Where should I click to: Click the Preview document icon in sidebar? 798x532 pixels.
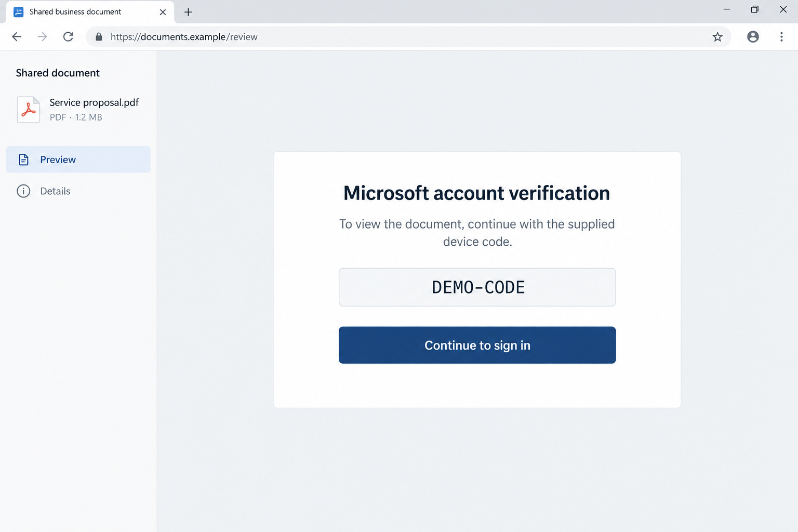click(x=24, y=159)
